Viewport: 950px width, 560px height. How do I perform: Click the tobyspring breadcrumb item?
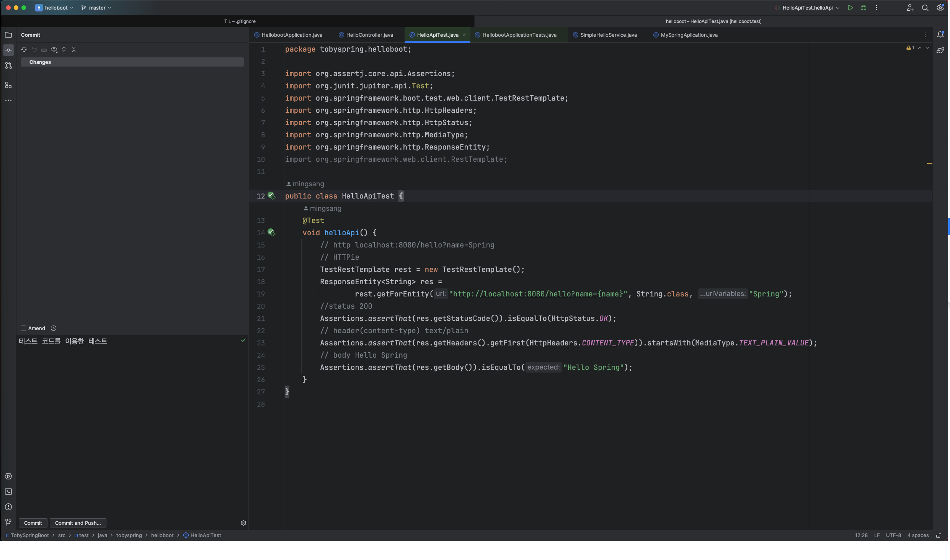(x=129, y=535)
